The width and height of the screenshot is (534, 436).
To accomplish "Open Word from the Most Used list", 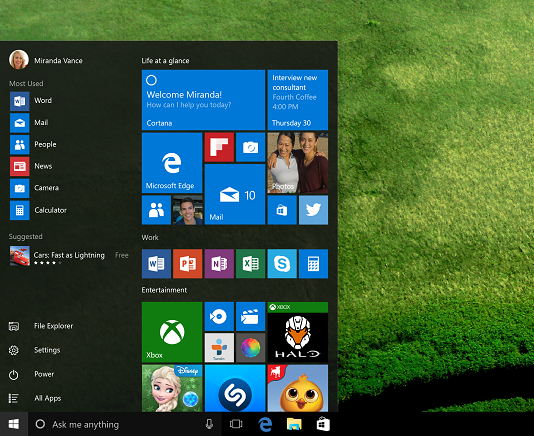I will (x=68, y=101).
